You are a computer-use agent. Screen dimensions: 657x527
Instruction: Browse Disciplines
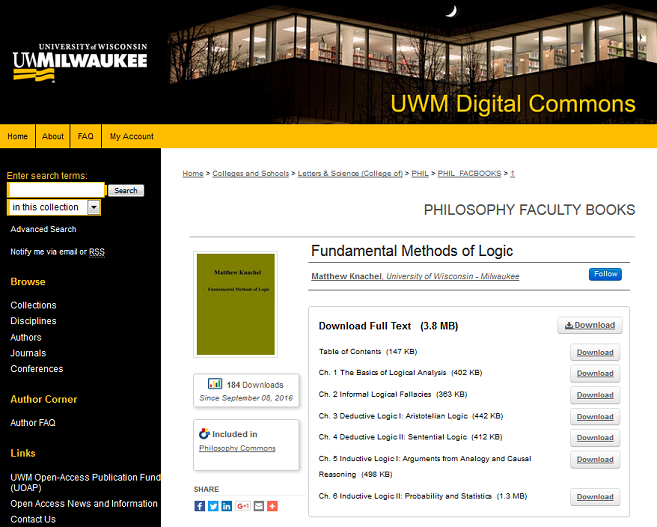pos(33,321)
